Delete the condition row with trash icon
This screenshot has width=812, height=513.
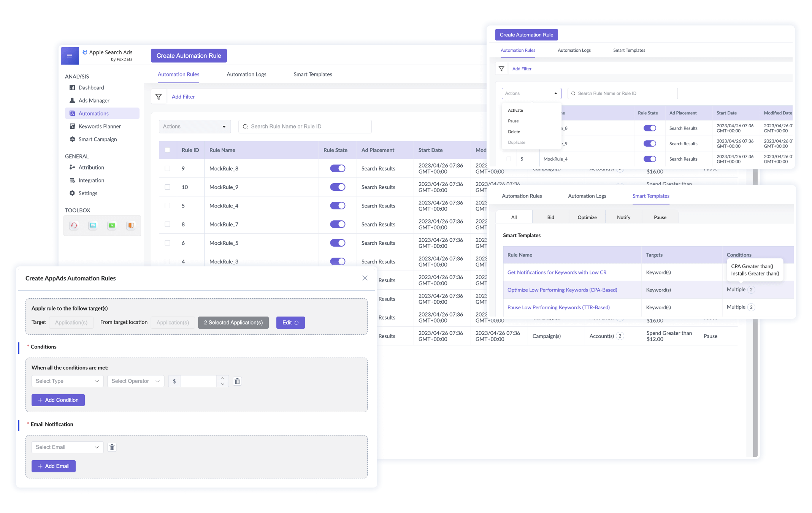[238, 381]
